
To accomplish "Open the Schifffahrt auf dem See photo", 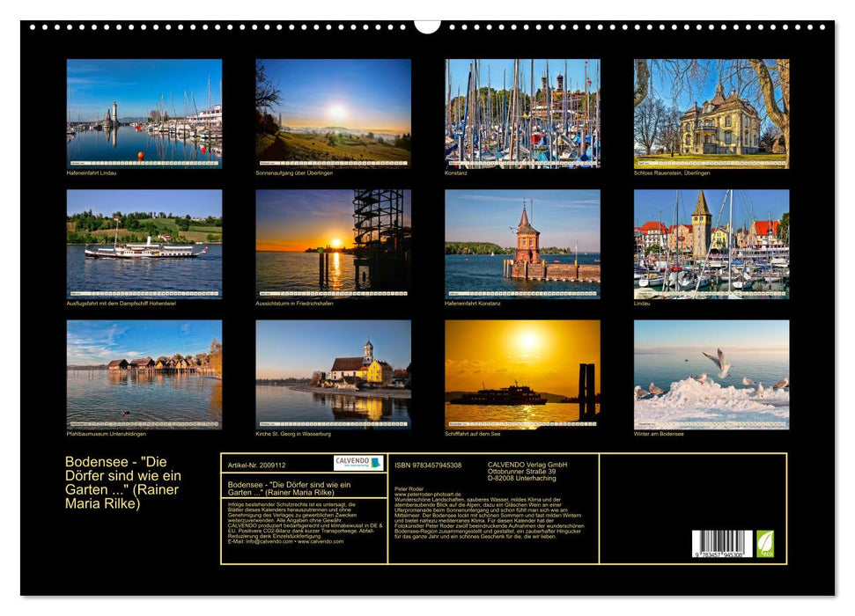I will point(522,374).
